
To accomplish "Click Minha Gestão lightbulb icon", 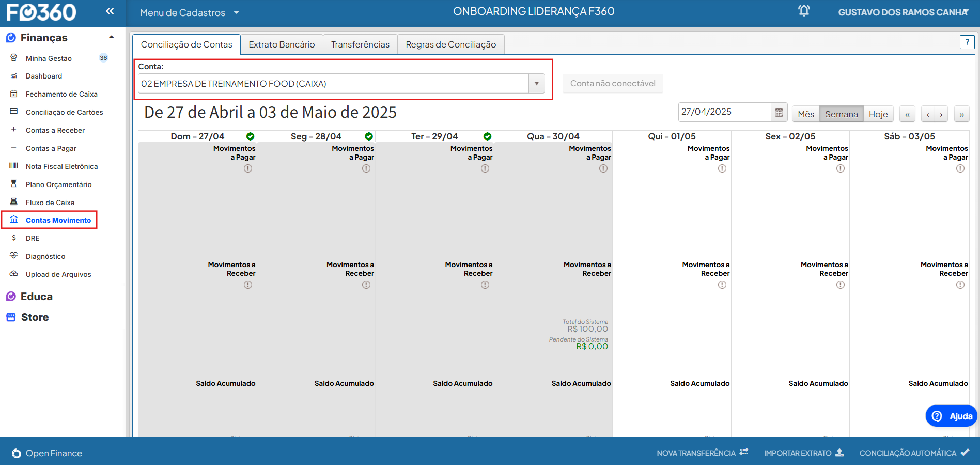I will (14, 58).
